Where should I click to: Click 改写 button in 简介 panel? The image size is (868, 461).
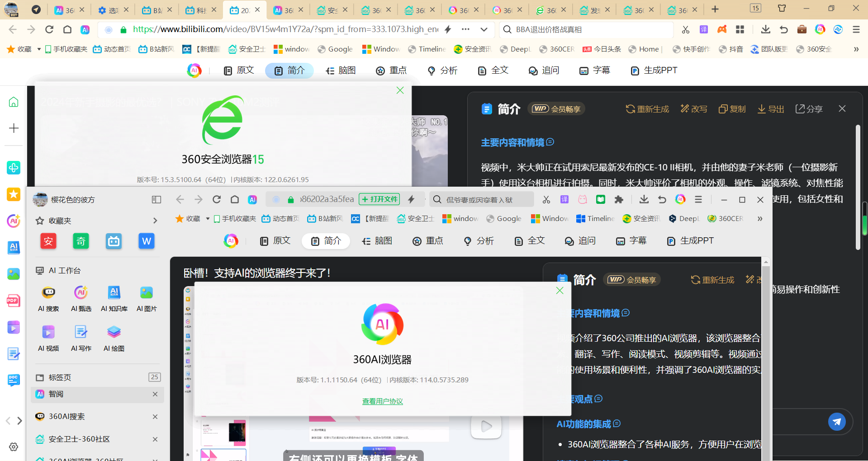[x=694, y=109]
